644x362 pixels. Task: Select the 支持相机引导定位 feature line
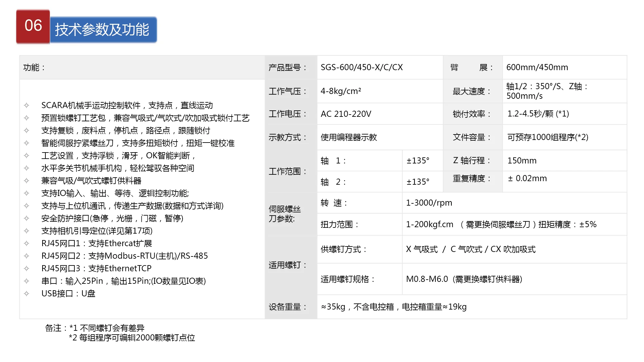pos(97,231)
